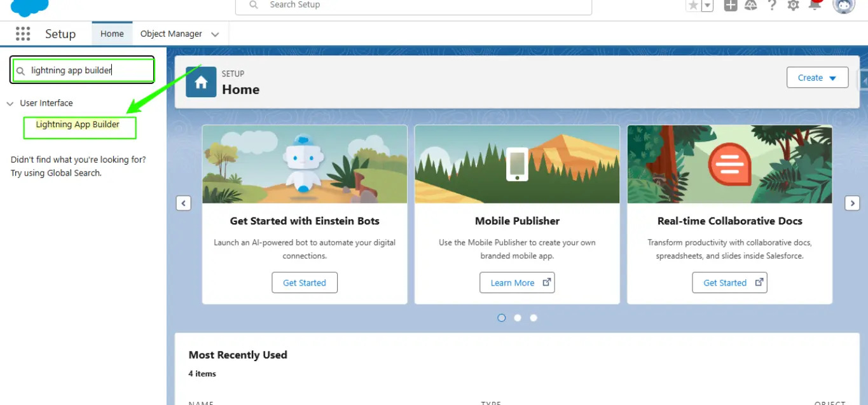Click the Quick Find search box
Screen dimensions: 868x405
(82, 71)
